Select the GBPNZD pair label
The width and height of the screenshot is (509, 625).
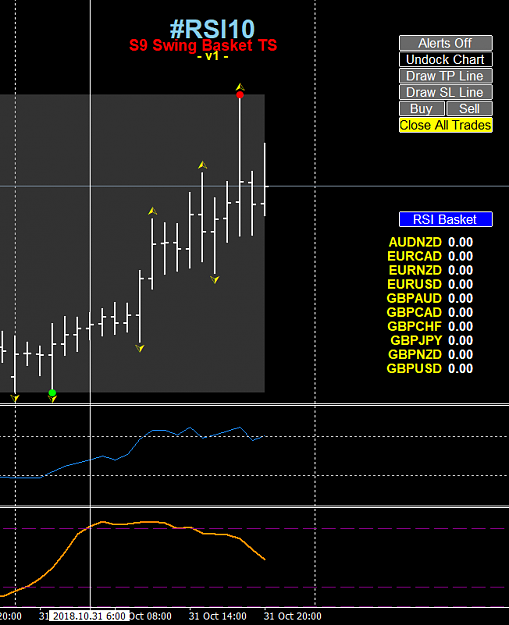[x=415, y=354]
